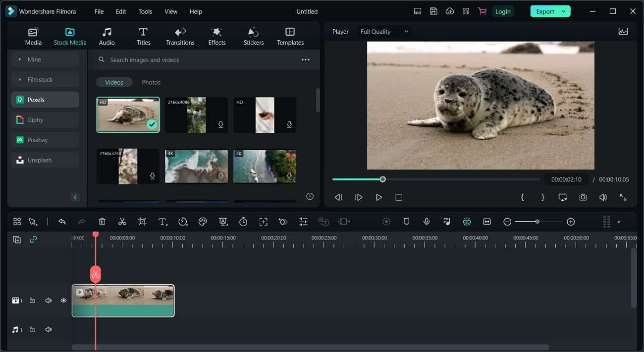The height and width of the screenshot is (352, 644).
Task: Hide the video track with eye icon
Action: click(x=63, y=300)
